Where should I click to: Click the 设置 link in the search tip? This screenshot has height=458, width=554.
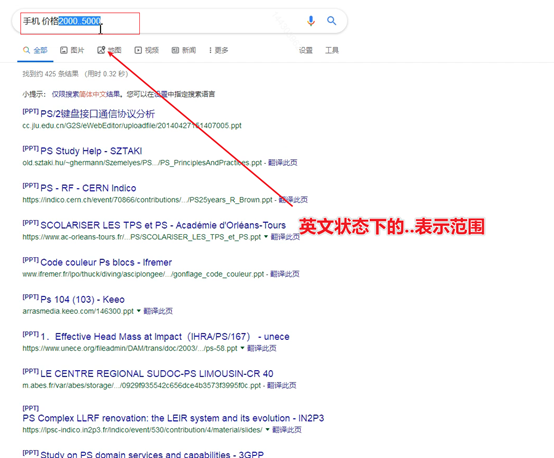(161, 94)
